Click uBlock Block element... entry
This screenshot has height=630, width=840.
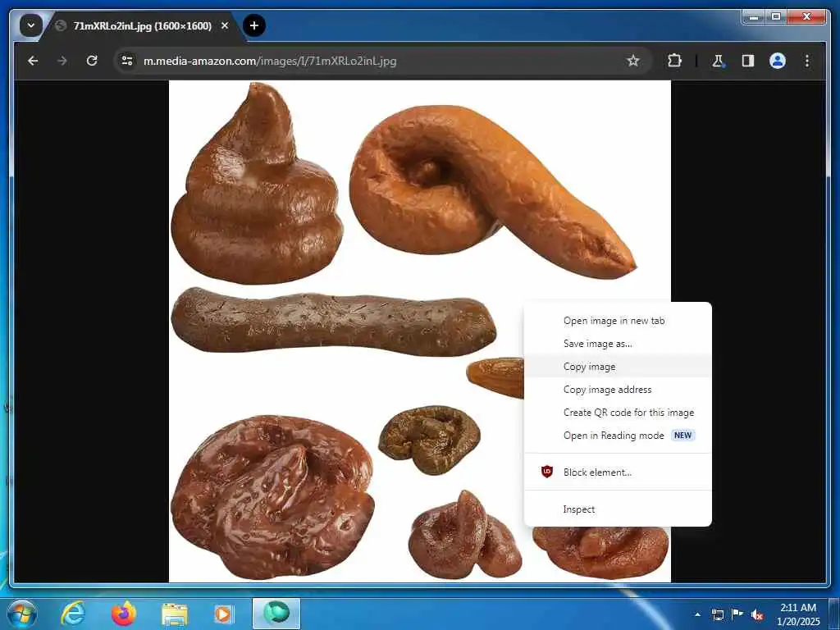pos(618,472)
